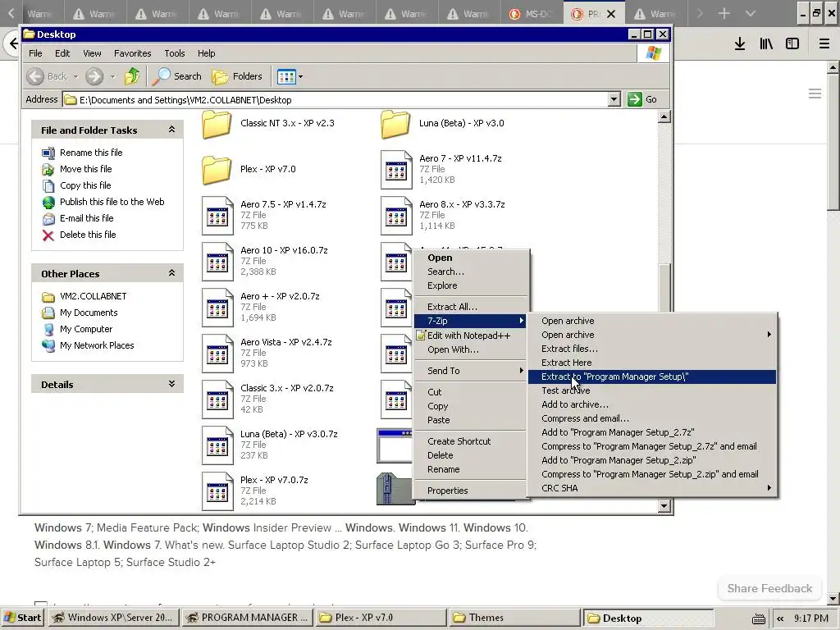Select the Classic 3.x - XP v2.0.7z file icon

click(x=217, y=399)
